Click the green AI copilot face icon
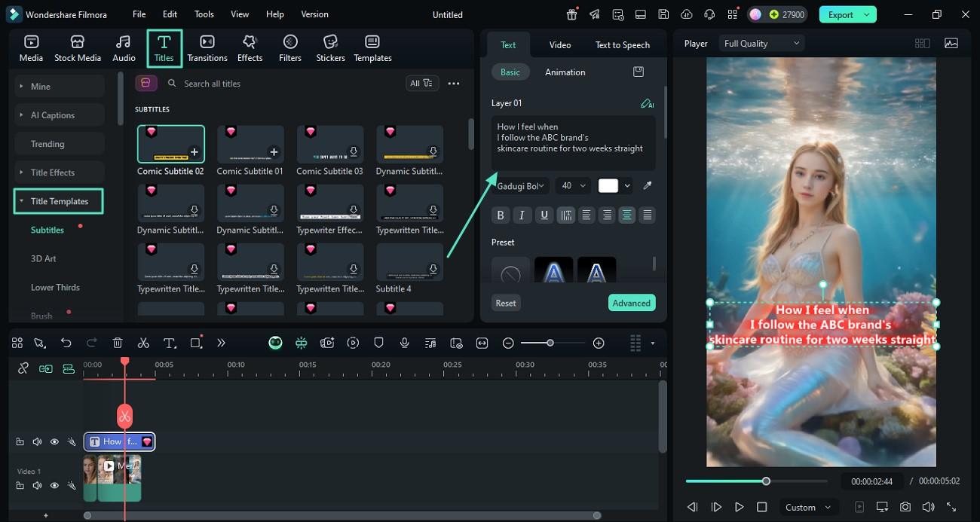980x522 pixels. [275, 343]
